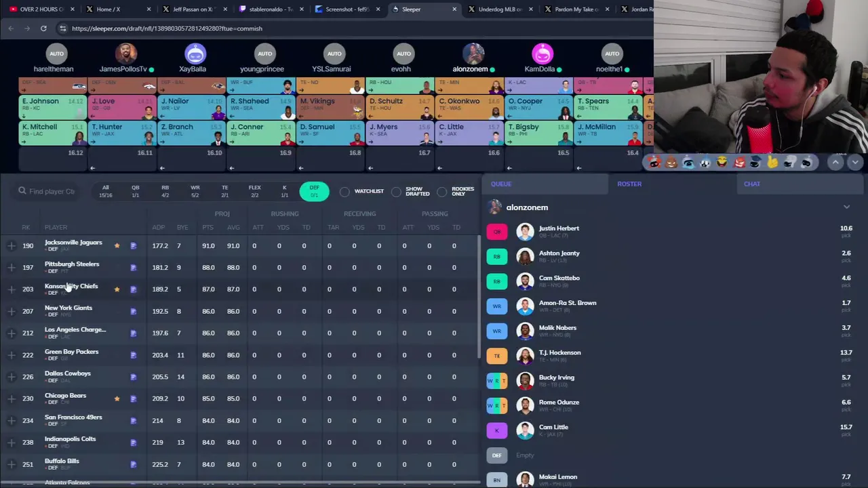Click Chicago Bears watchlist star
The height and width of the screenshot is (488, 868).
point(117,399)
